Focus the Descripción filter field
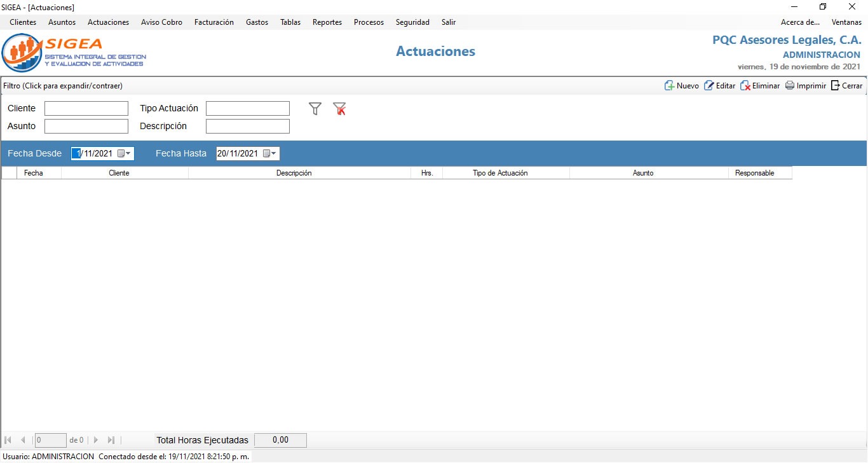Image resolution: width=868 pixels, height=463 pixels. [x=248, y=127]
